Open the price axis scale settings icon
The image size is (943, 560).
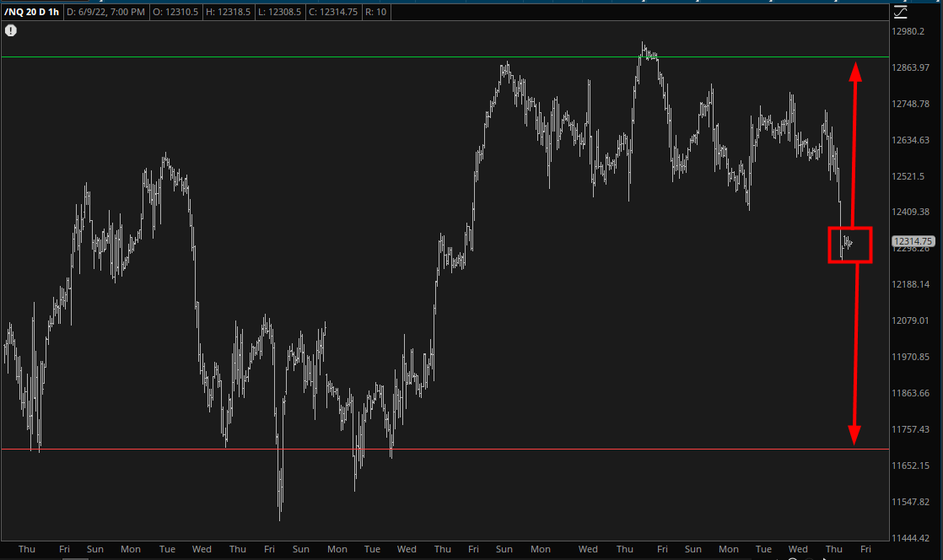901,12
